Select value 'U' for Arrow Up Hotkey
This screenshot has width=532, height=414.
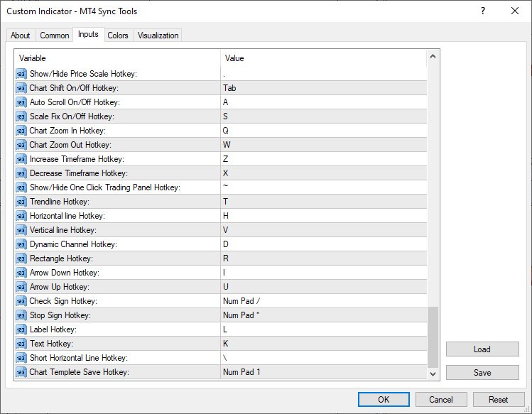(x=226, y=287)
